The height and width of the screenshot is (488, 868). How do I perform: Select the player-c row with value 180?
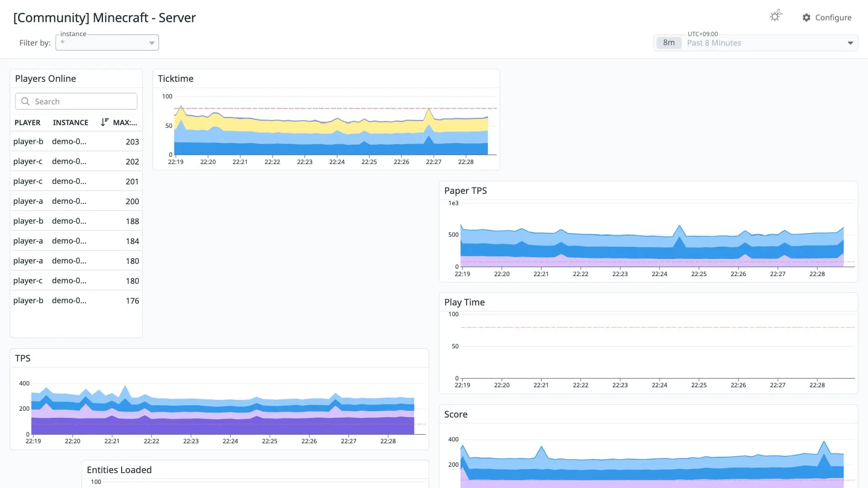coord(76,281)
